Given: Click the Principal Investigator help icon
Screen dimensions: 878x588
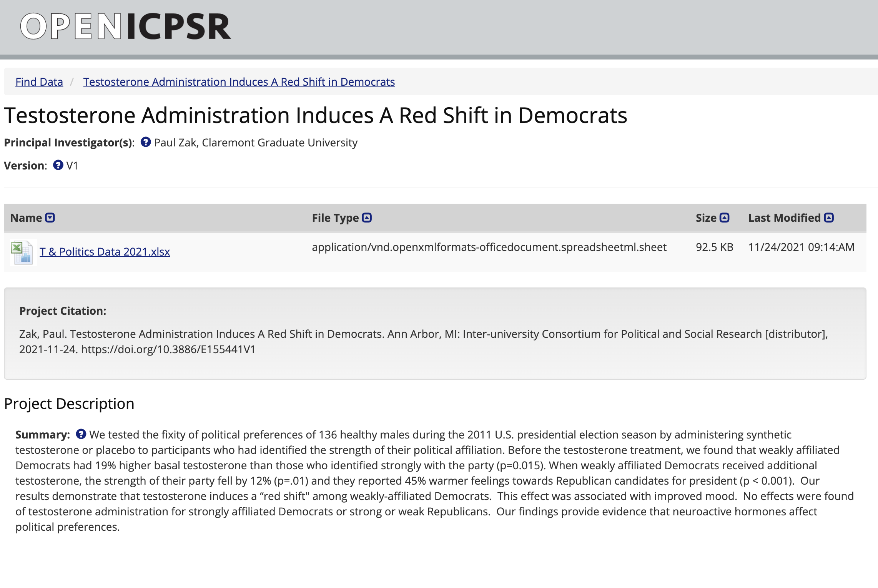Looking at the screenshot, I should [x=146, y=142].
